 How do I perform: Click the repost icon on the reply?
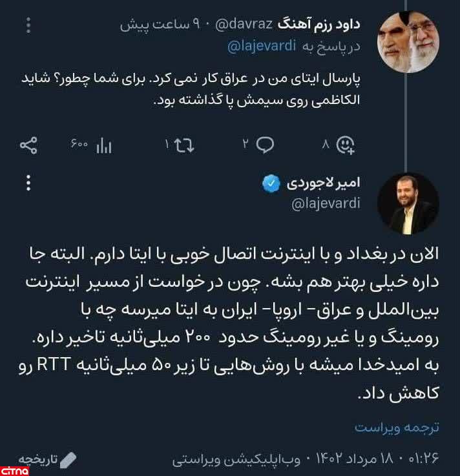click(184, 146)
